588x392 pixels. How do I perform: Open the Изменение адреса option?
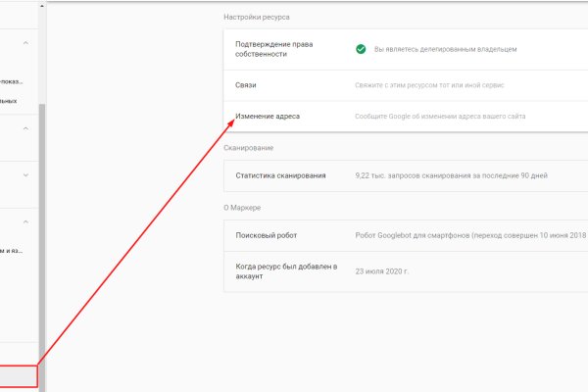[x=268, y=117]
